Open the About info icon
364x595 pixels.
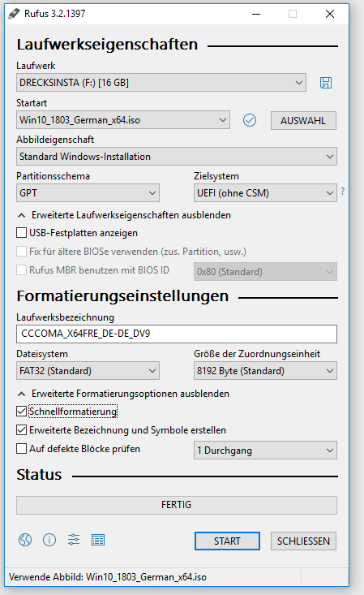[x=49, y=540]
